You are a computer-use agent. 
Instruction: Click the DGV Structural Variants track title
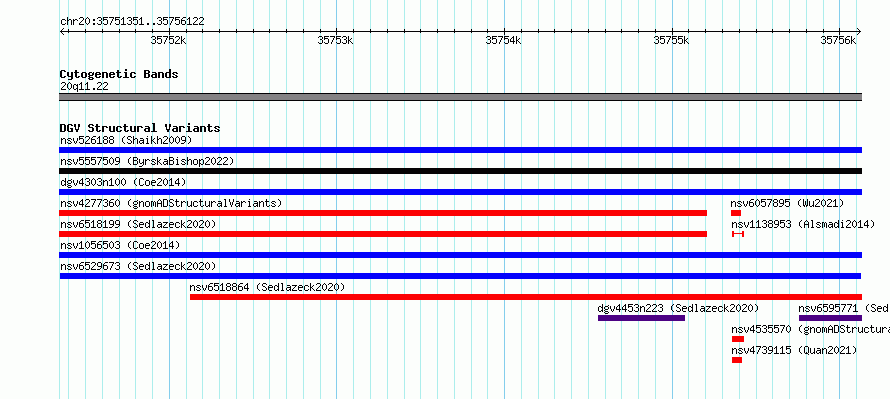click(140, 128)
